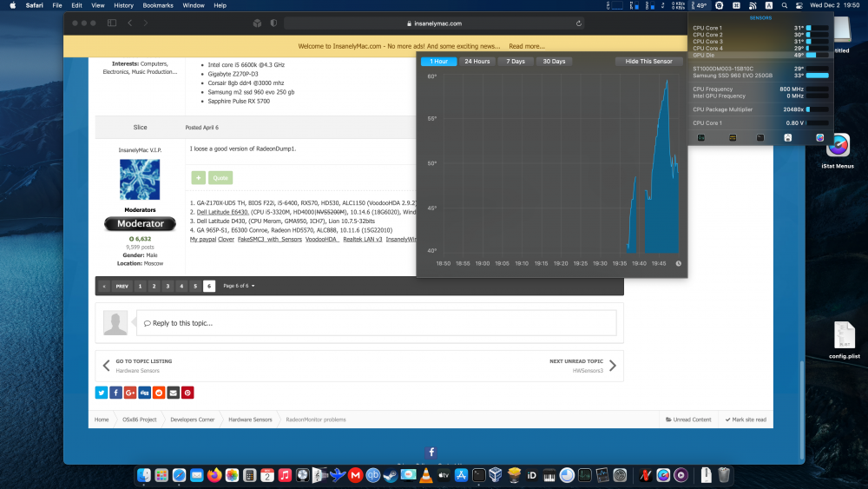Select GPU Die sensor row
This screenshot has height=489, width=868.
(760, 56)
